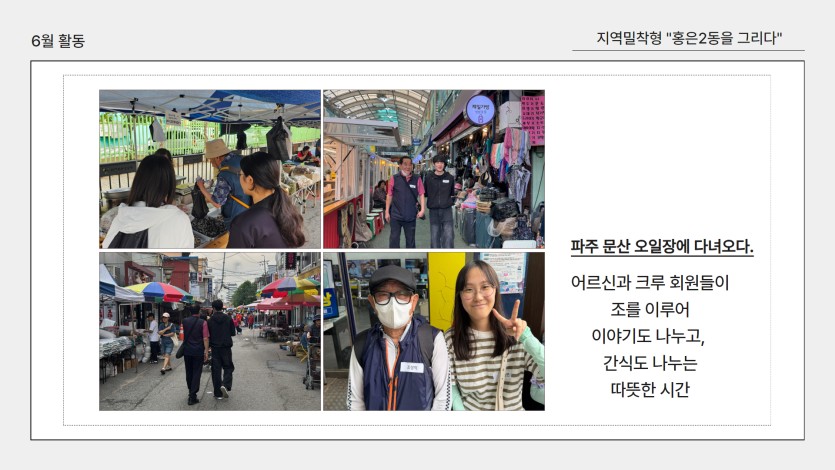
Task: Click the name tag on the elderly man's vest
Action: tap(412, 367)
